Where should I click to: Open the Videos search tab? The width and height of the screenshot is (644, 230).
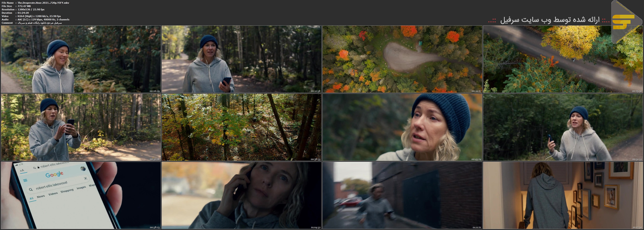coord(53,194)
